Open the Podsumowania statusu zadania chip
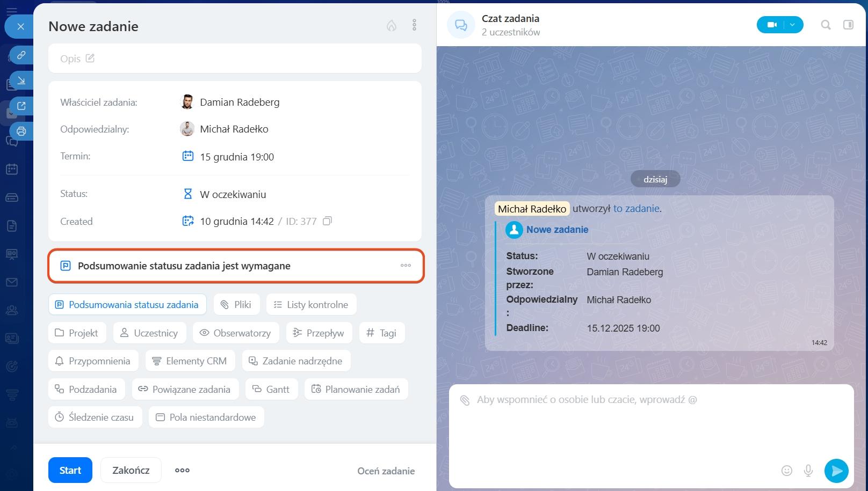868x491 pixels. click(127, 304)
